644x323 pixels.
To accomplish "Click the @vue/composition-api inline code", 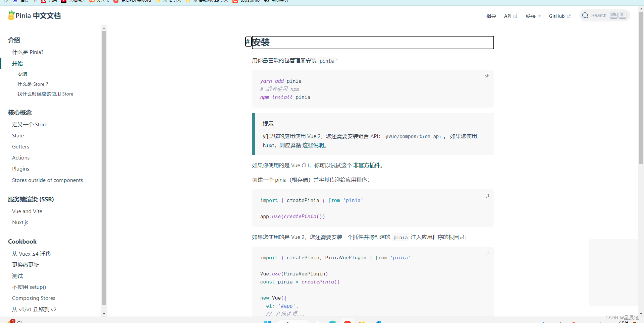I will [413, 136].
